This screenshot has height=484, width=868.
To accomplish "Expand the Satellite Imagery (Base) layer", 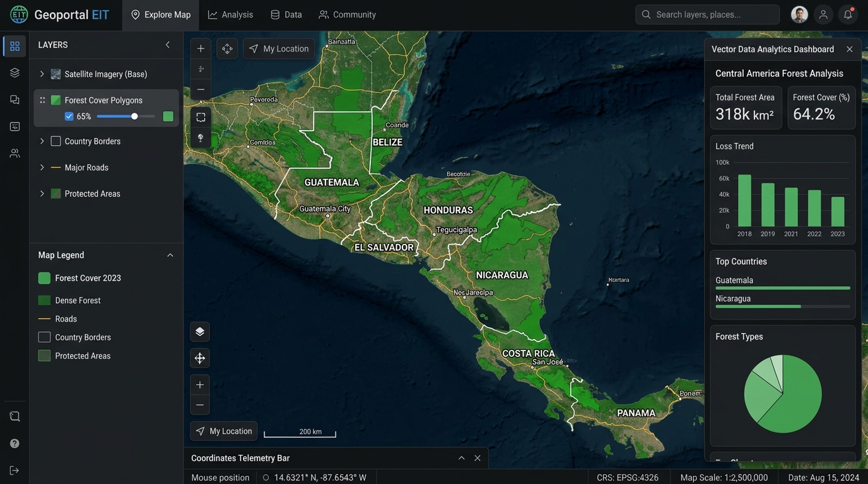I will point(42,74).
